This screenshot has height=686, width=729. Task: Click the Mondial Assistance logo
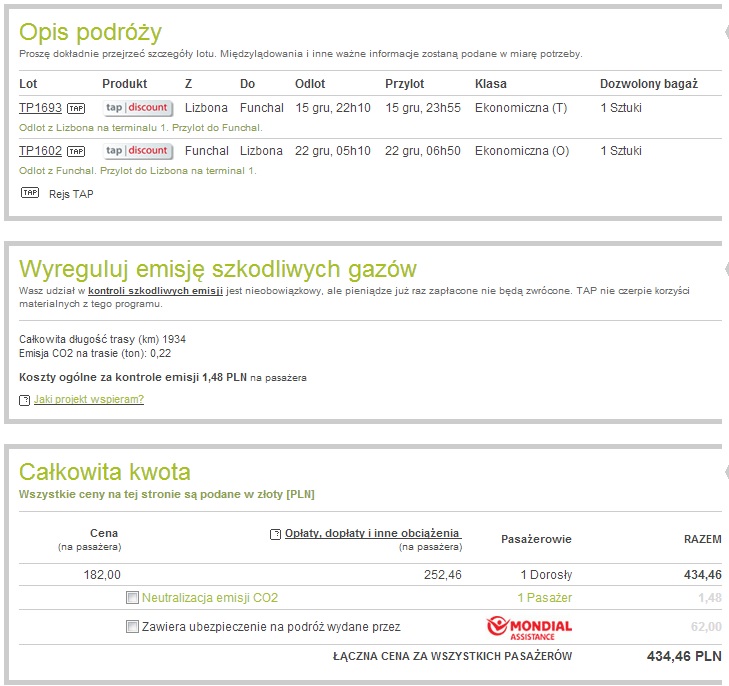[x=529, y=628]
